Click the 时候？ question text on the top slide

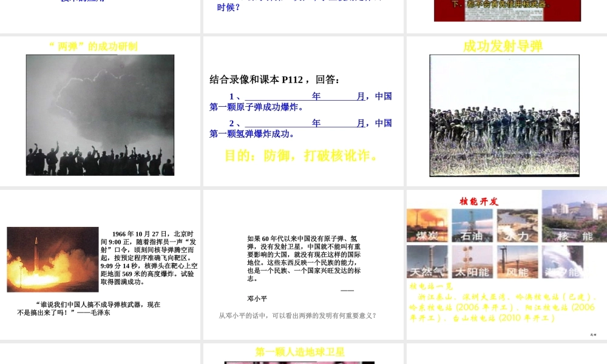click(x=229, y=7)
